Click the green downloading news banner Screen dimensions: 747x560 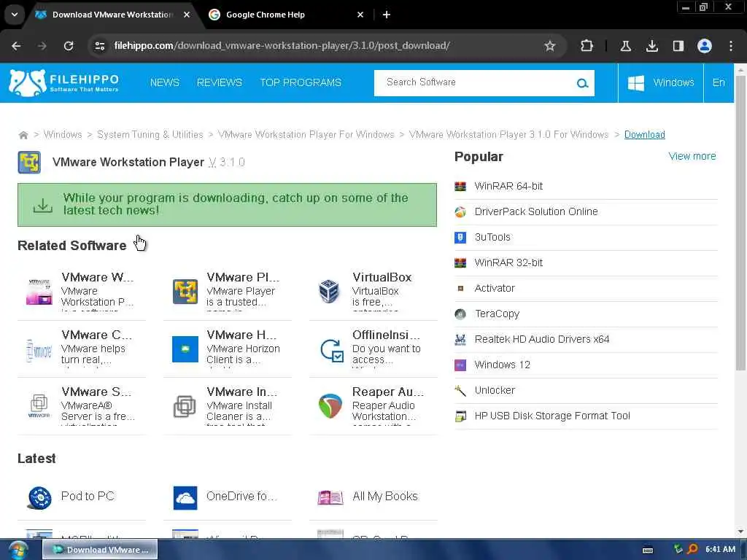[228, 205]
